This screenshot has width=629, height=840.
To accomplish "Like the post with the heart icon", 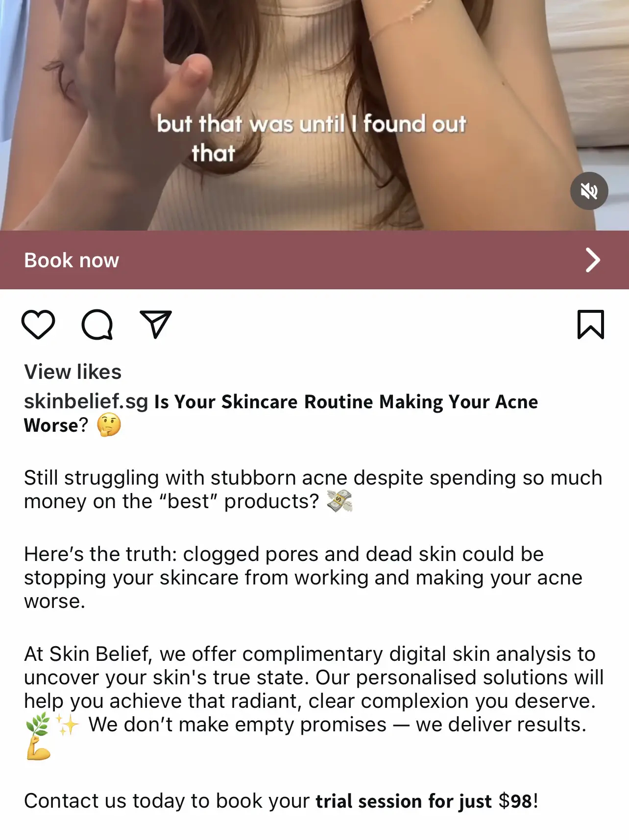I will [x=38, y=325].
